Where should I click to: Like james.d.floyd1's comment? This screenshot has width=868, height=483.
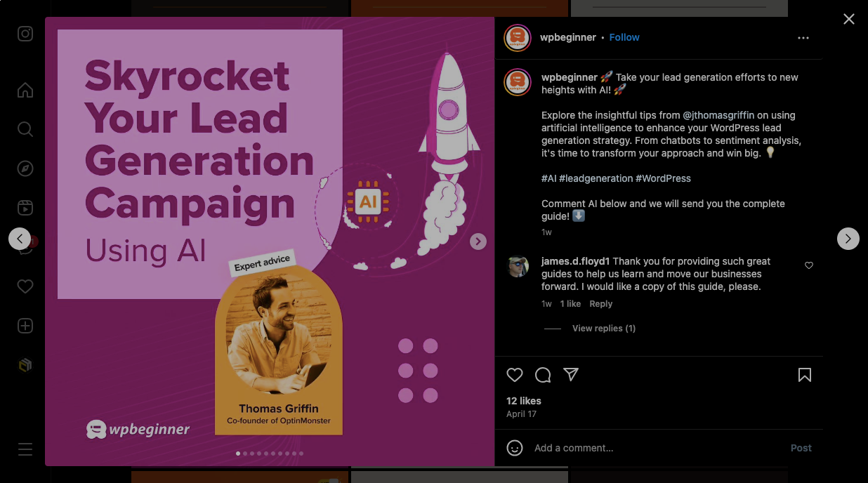(809, 265)
